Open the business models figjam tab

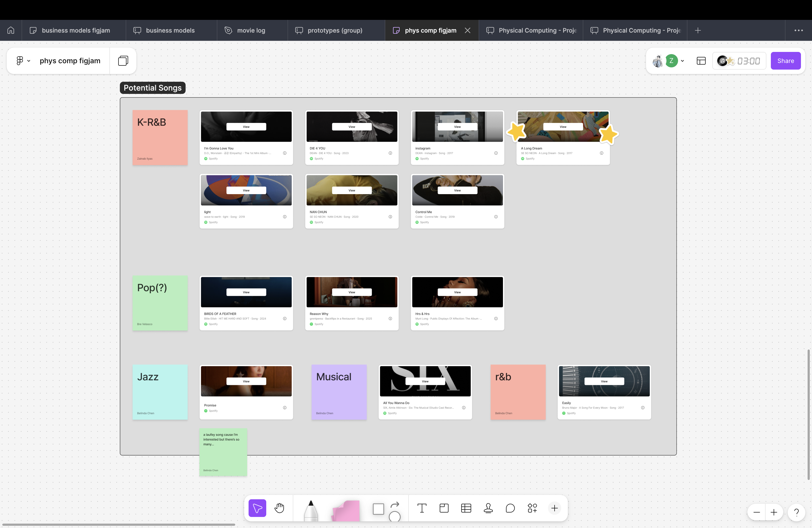[76, 30]
